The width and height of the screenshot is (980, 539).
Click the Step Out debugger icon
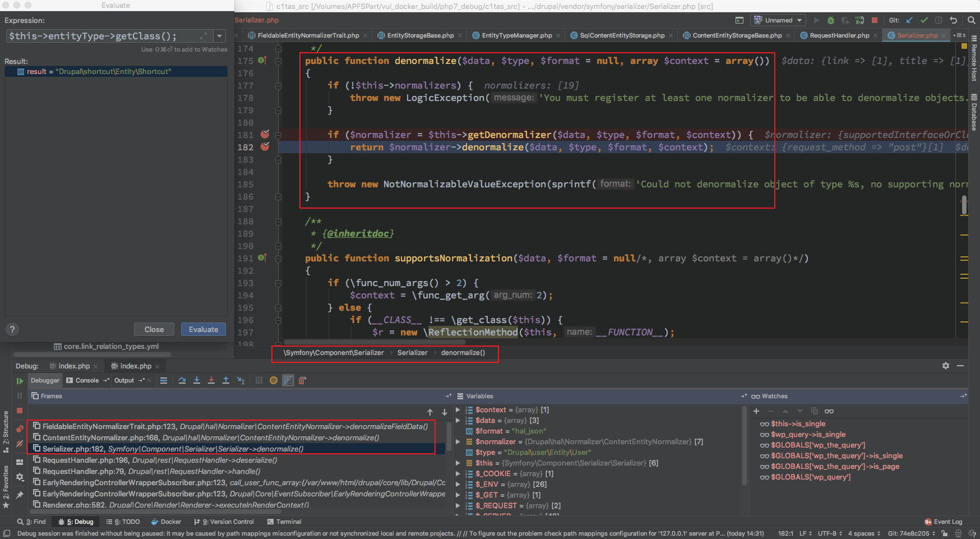[226, 380]
